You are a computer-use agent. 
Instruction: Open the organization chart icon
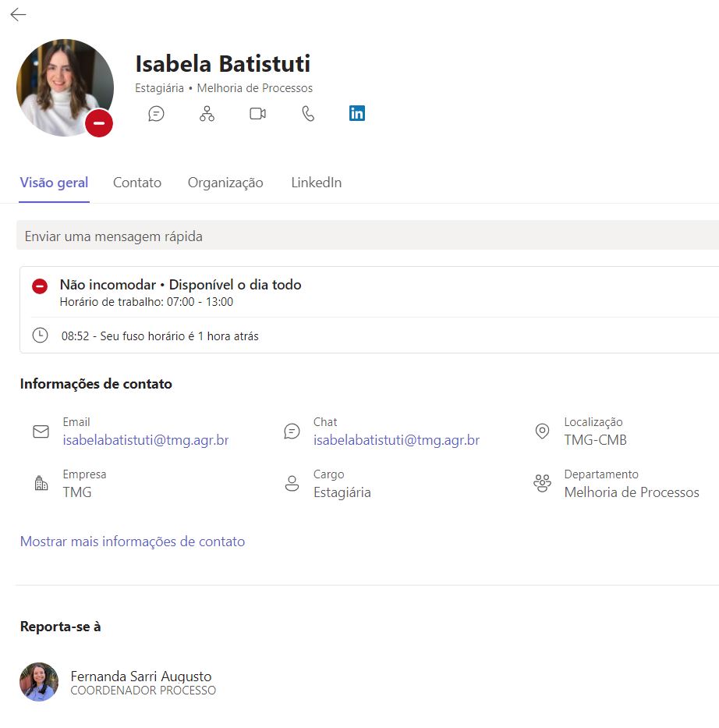[207, 114]
